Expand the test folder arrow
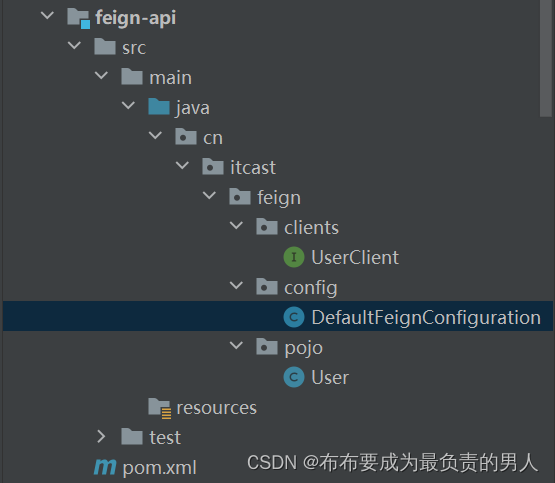 101,437
